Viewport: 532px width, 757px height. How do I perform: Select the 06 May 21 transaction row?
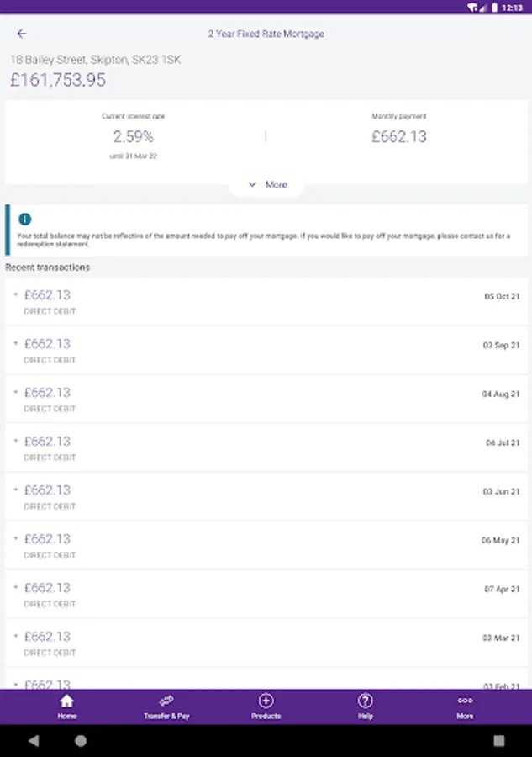point(266,546)
